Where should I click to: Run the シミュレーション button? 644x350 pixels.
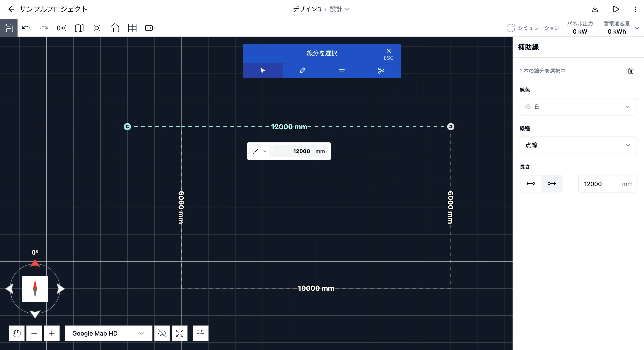pyautogui.click(x=533, y=28)
